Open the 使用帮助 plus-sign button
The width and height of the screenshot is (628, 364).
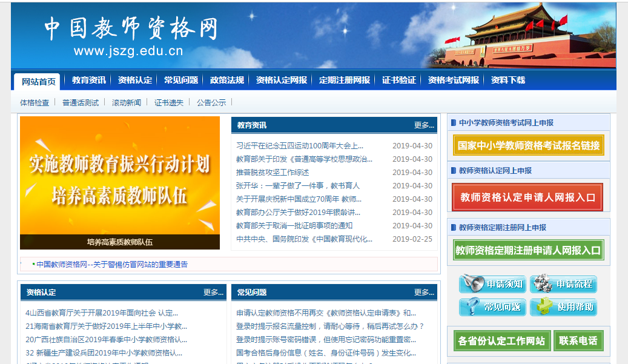pos(564,307)
